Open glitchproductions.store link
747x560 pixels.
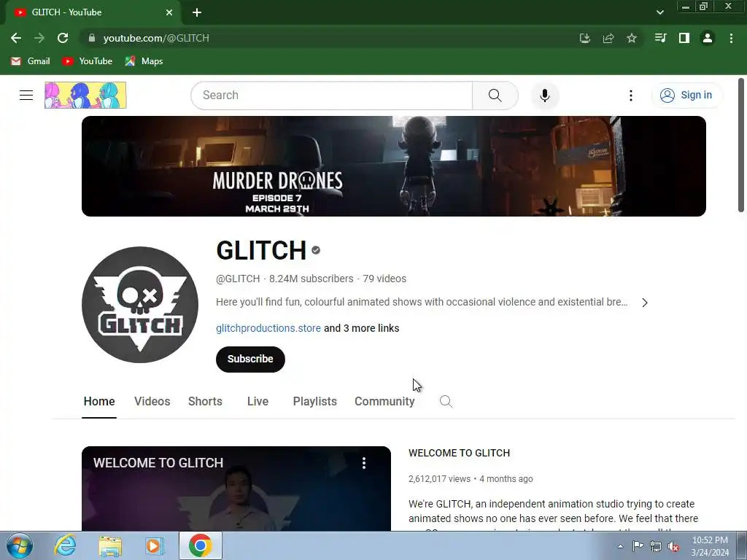point(268,328)
